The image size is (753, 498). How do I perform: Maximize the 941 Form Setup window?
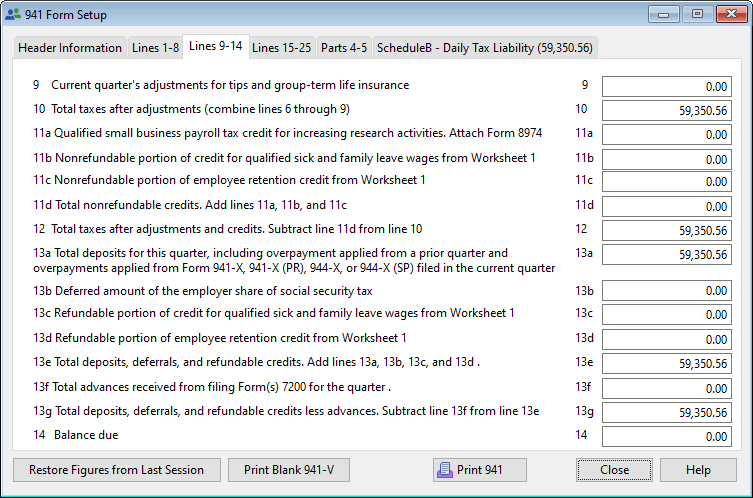[697, 15]
